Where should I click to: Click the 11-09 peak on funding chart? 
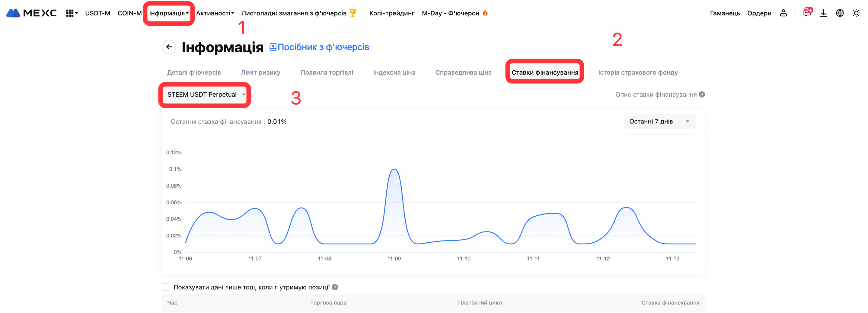(394, 169)
